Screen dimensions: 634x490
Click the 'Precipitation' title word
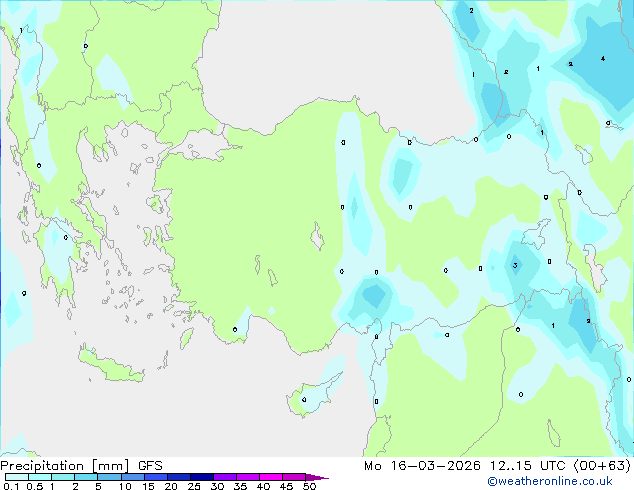click(x=42, y=466)
